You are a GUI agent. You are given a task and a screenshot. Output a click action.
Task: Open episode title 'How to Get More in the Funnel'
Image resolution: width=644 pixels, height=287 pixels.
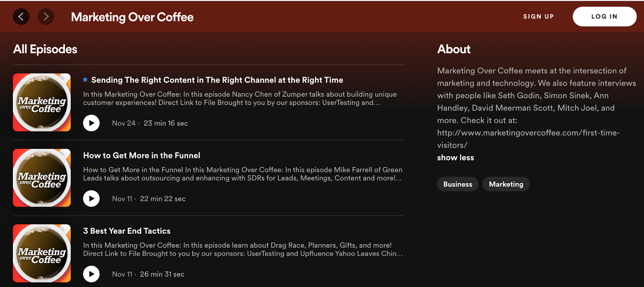click(142, 155)
